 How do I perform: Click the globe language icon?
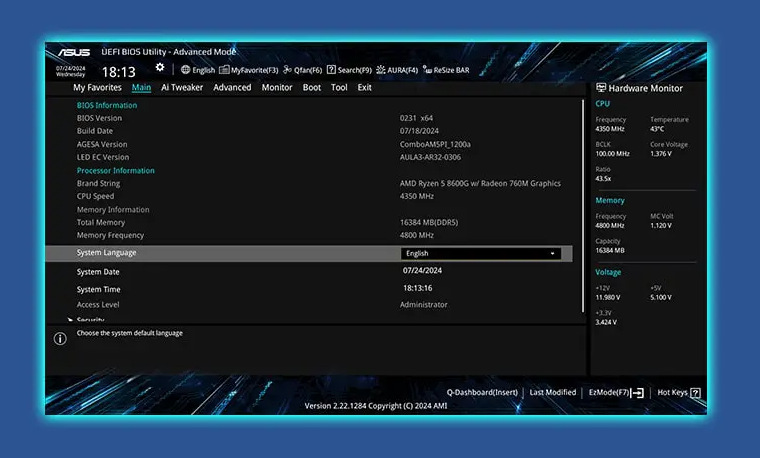(x=185, y=70)
